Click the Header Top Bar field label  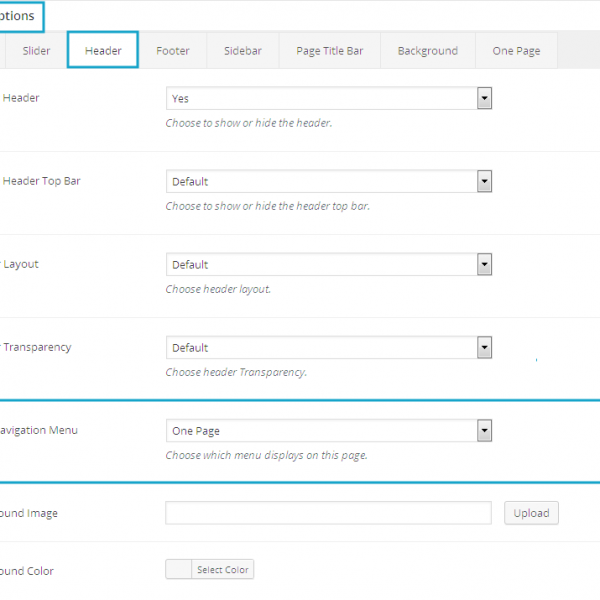click(x=42, y=181)
